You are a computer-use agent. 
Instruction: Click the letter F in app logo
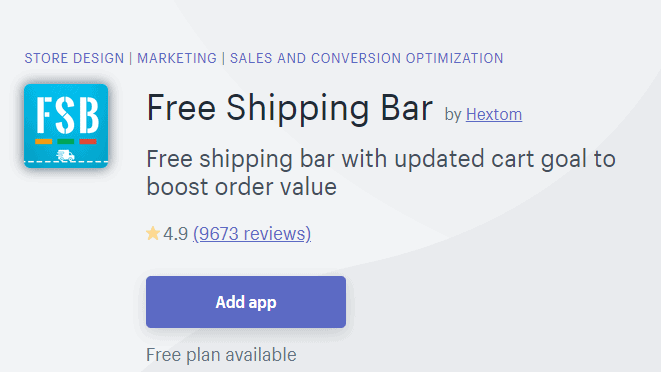44,115
